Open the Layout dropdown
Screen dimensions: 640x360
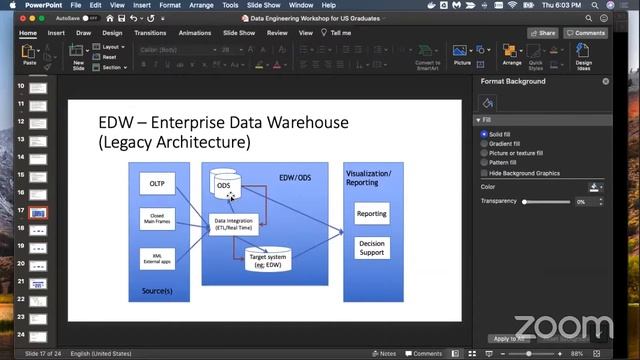coord(108,47)
